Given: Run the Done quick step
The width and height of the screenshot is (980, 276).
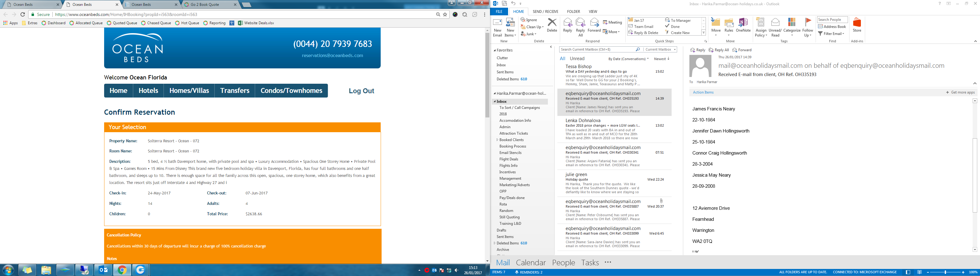Looking at the screenshot, I should coord(672,26).
